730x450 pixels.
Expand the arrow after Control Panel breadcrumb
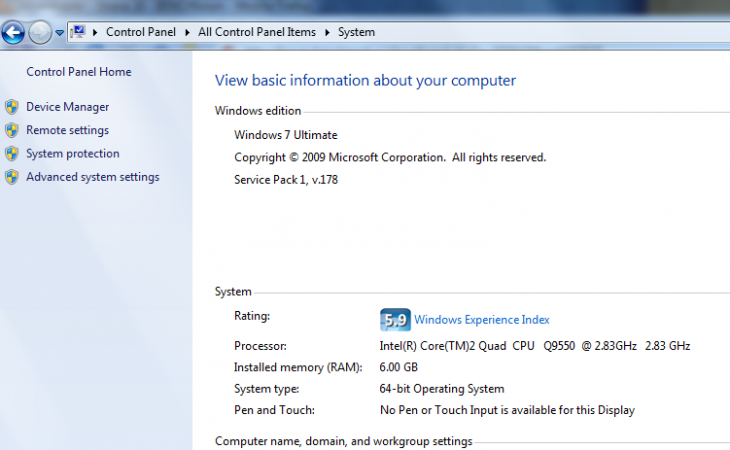tap(187, 32)
